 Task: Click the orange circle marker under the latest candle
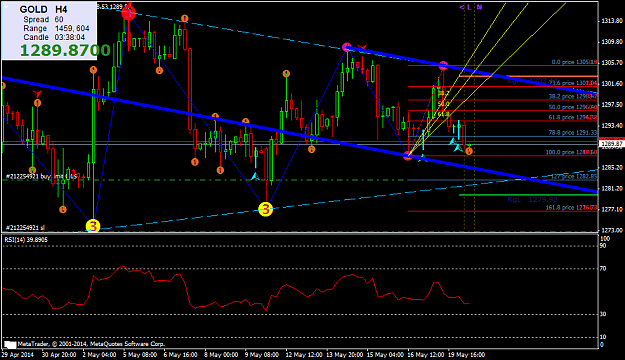pyautogui.click(x=469, y=151)
